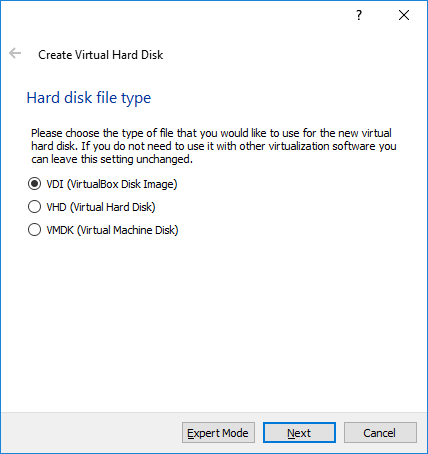Click the Hard disk file type heading
This screenshot has width=428, height=454.
89,98
